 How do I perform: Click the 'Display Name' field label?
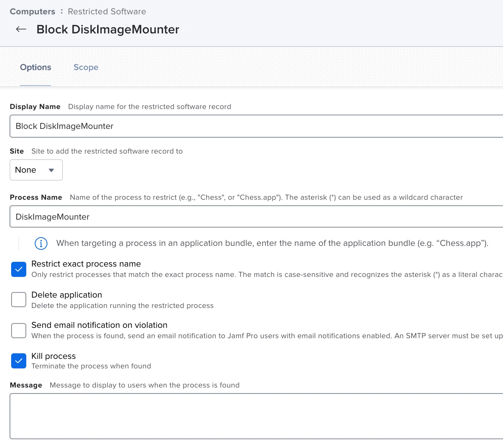(x=35, y=107)
